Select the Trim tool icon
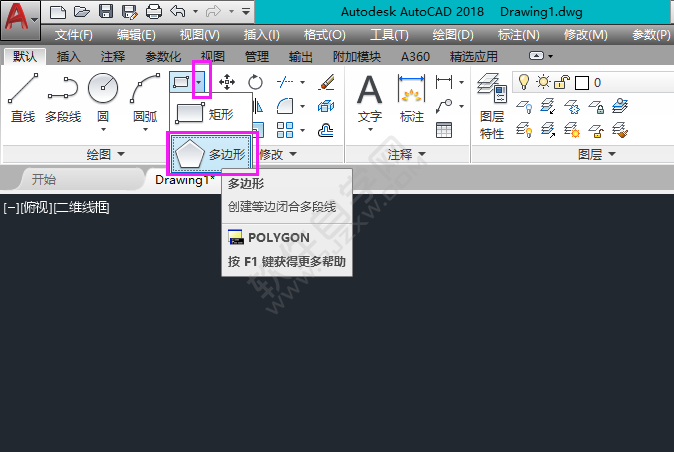674x452 pixels. tap(285, 82)
